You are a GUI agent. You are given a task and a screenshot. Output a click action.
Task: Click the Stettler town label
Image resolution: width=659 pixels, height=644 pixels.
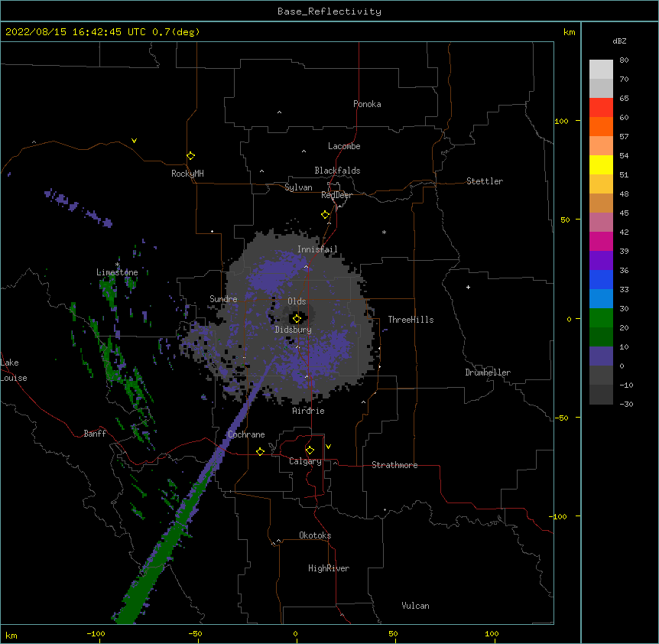485,181
